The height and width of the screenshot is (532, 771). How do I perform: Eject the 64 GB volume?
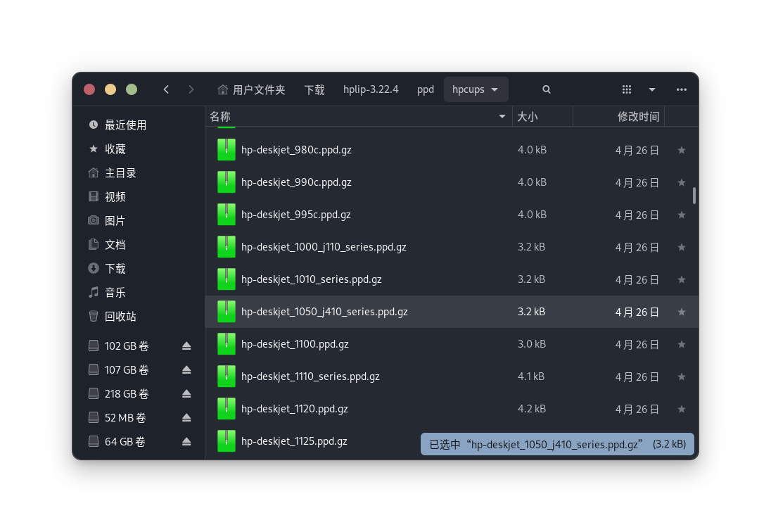tap(186, 442)
